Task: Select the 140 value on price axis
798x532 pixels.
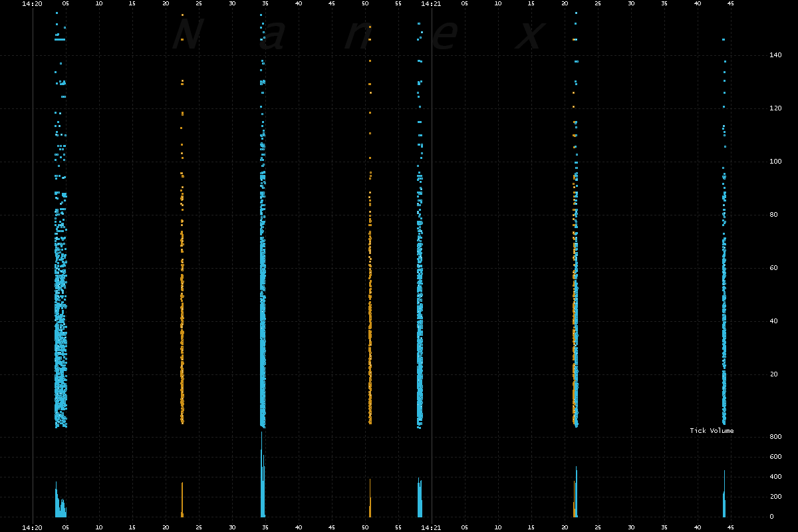Action: coord(775,55)
